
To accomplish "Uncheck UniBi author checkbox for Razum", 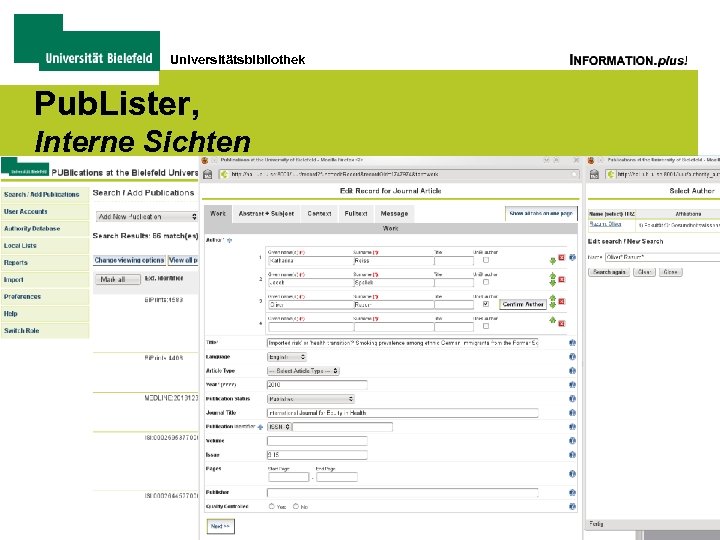I will point(486,304).
